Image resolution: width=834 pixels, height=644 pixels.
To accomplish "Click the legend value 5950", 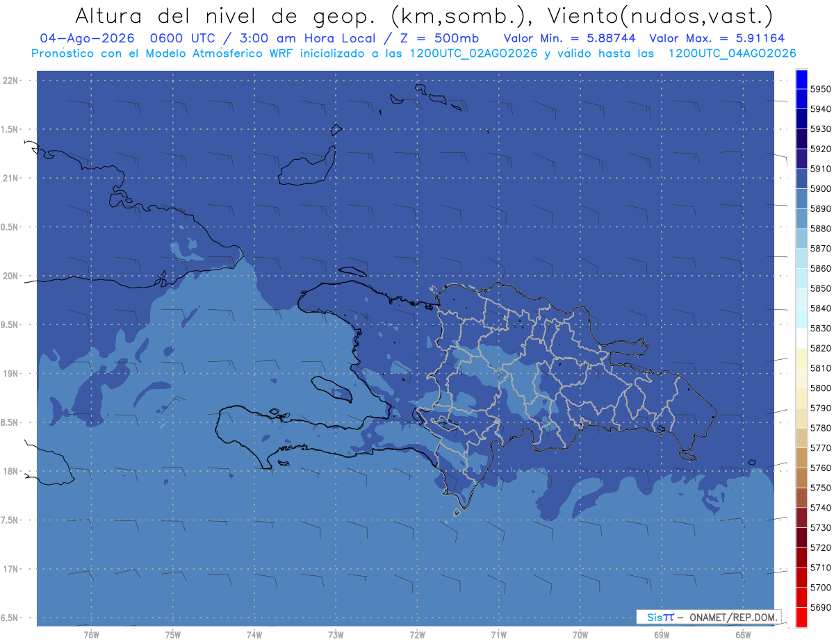I will (x=820, y=90).
